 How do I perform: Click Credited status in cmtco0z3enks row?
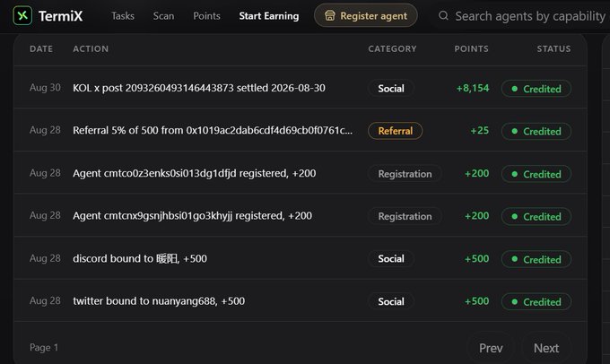click(x=536, y=174)
